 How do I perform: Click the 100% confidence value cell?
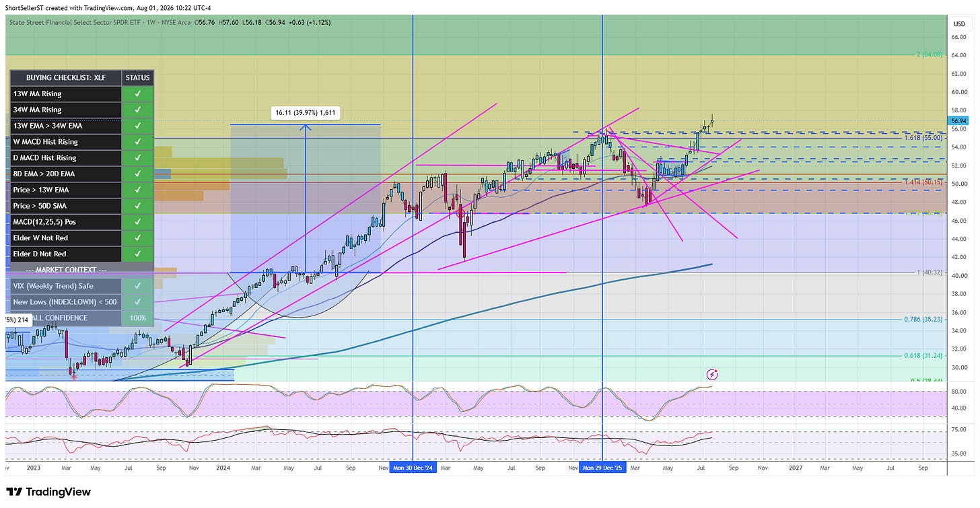coord(138,318)
